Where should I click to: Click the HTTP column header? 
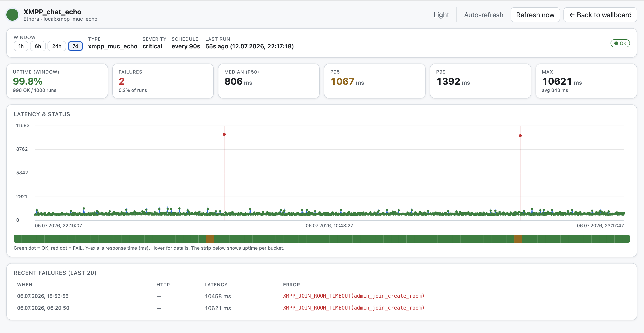(x=163, y=285)
